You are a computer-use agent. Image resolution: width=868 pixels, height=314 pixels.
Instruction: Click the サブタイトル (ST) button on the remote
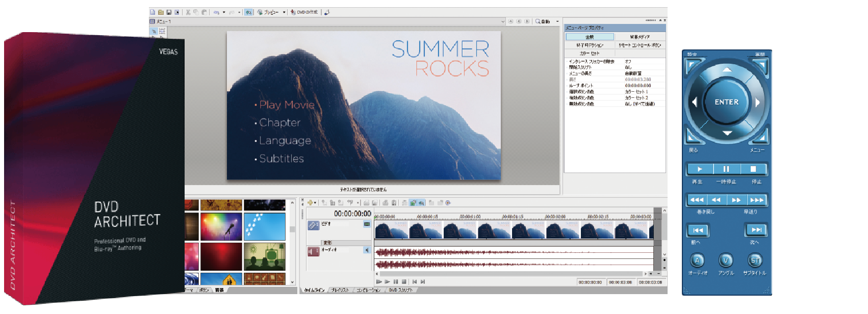pyautogui.click(x=755, y=260)
